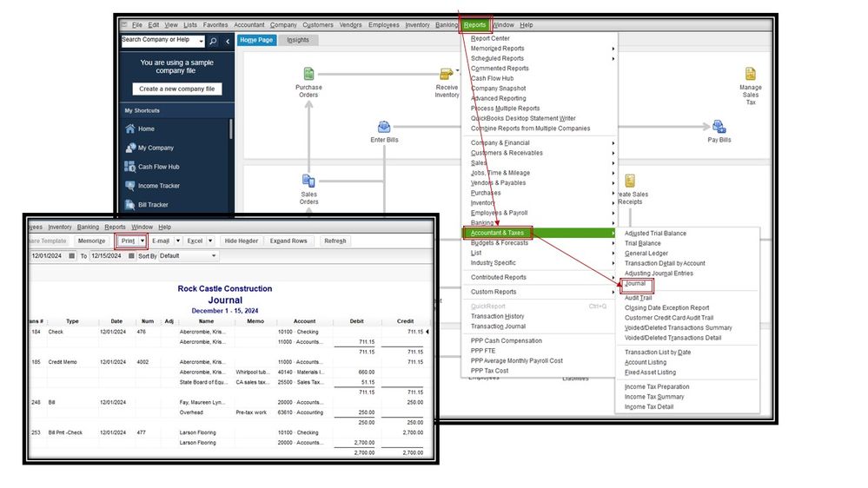
Task: Click the Bill Pmt -Check type cell
Action: tap(65, 432)
